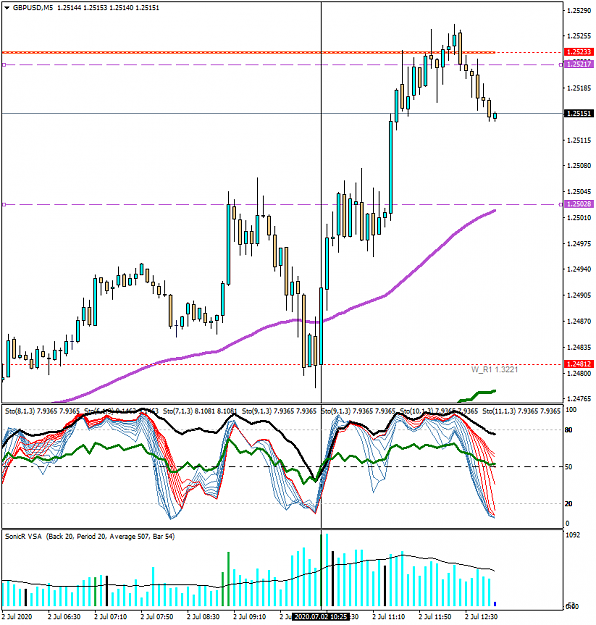Click the black 1.25151 current price label
The width and height of the screenshot is (596, 625).
point(579,114)
